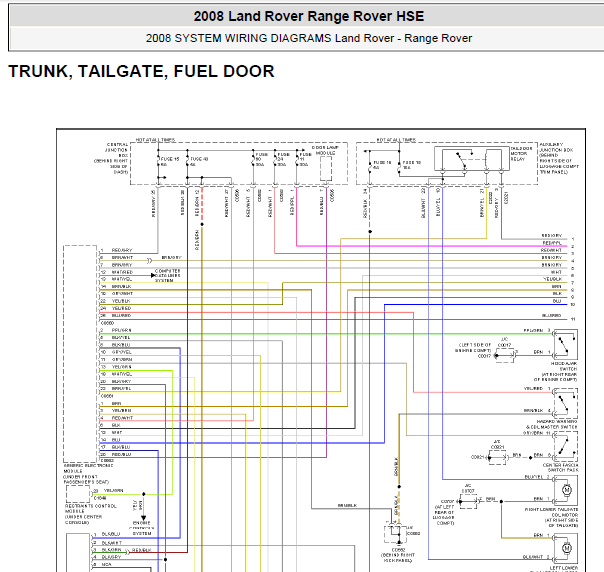Click the 'CENTER FASCIA SWITCH PACK' label
604x572 pixels.
[x=560, y=468]
